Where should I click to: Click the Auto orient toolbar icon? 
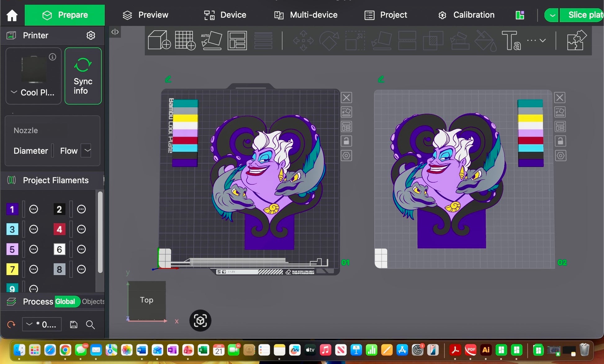click(211, 40)
